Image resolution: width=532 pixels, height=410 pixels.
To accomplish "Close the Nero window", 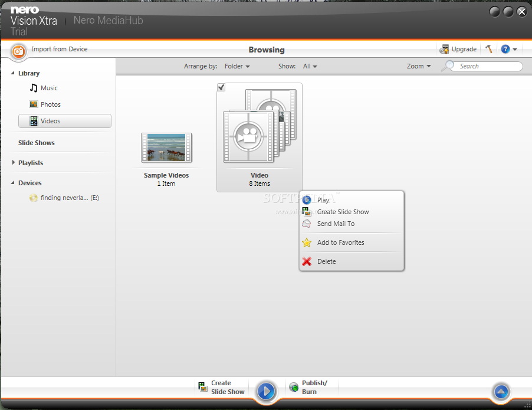I will pos(522,12).
